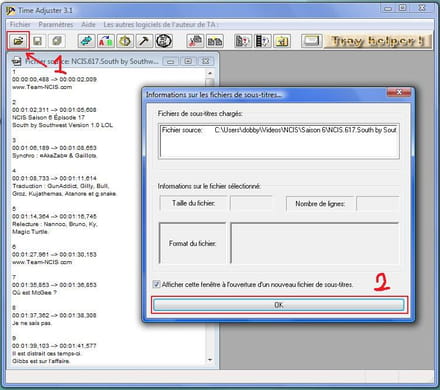Click subtitle line Où est McGee ?
The image size is (440, 390).
[x=34, y=293]
